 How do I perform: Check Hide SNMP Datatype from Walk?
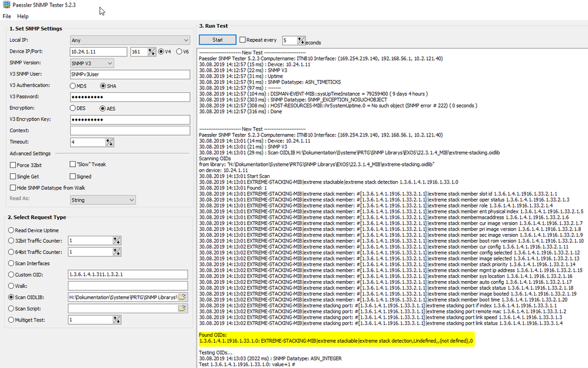click(x=13, y=188)
